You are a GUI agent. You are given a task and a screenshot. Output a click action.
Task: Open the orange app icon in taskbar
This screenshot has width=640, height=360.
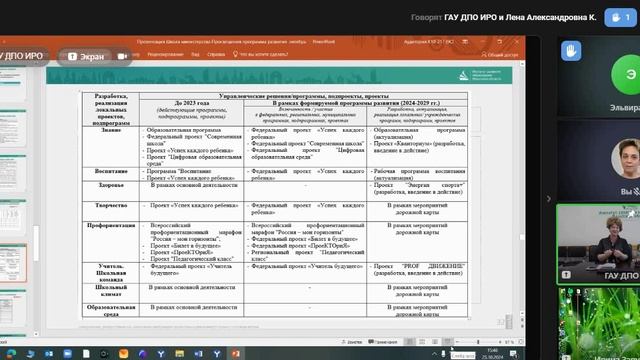[x=123, y=354]
